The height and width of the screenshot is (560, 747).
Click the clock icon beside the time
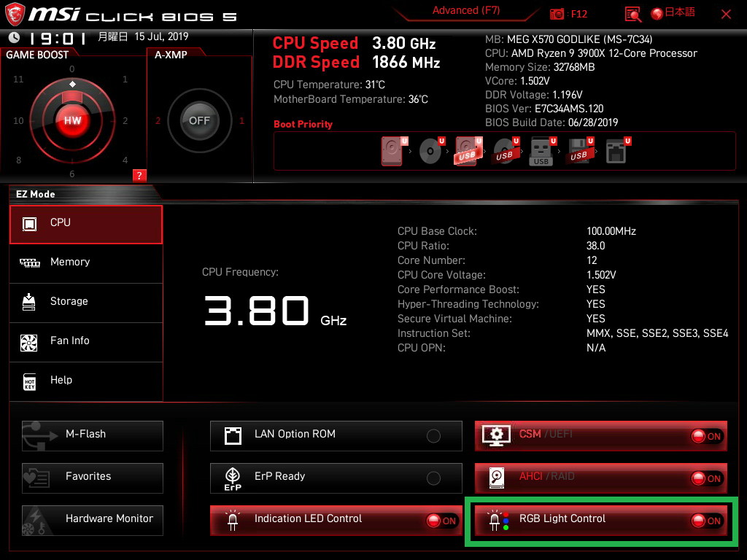[x=15, y=38]
